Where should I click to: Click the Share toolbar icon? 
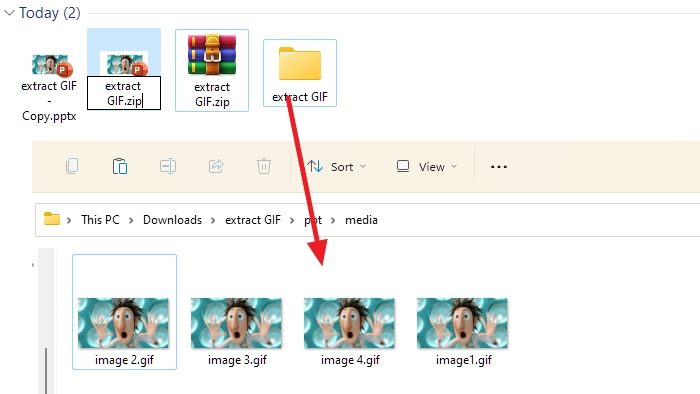[216, 166]
